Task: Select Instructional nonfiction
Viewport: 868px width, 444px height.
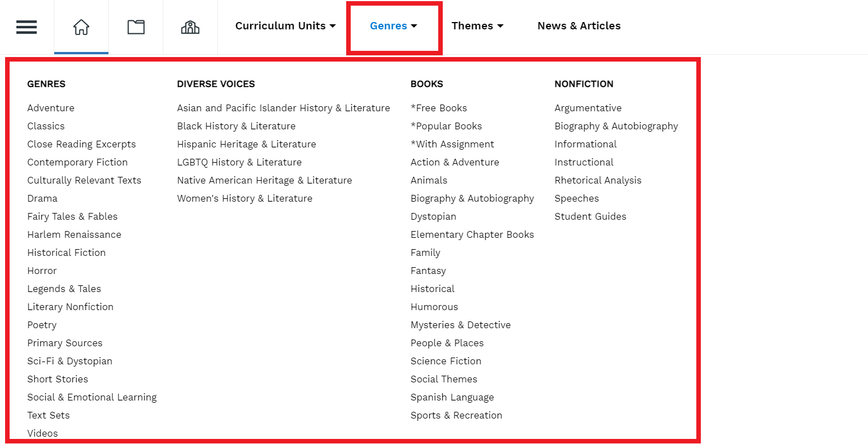Action: coord(584,162)
